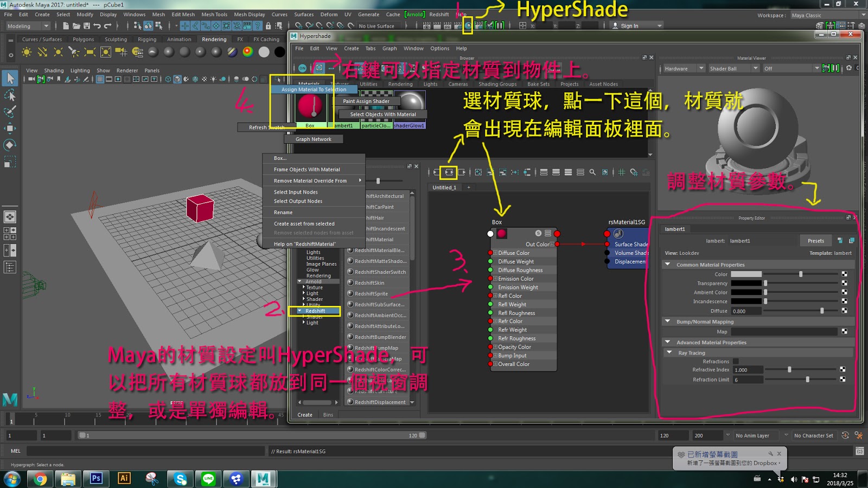The image size is (868, 488).
Task: Click Select Objects With Material
Action: [x=383, y=114]
